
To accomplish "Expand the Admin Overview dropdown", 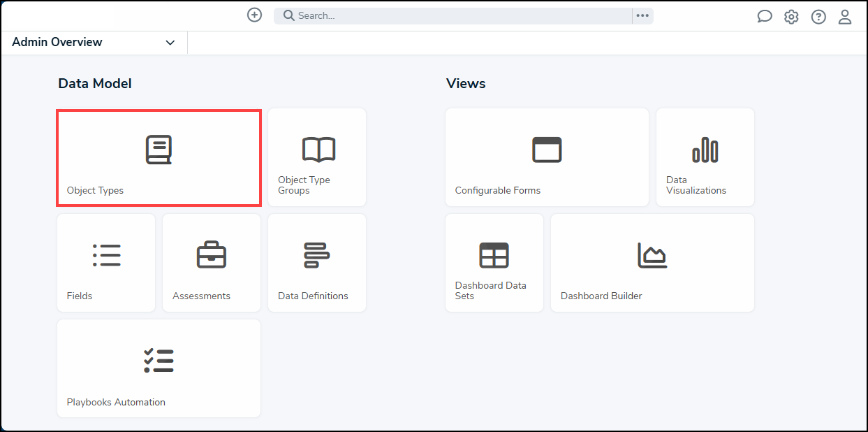I will [170, 43].
